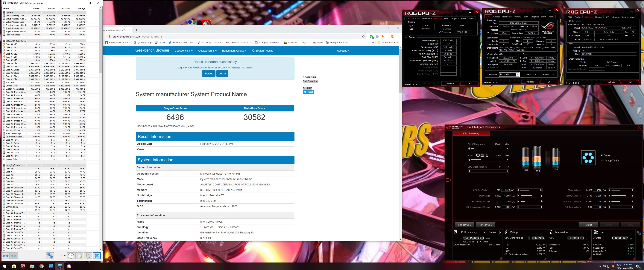Click HWiNFO clock reset timer icon
Image resolution: width=644 pixels, height=270 pixels.
click(x=71, y=256)
